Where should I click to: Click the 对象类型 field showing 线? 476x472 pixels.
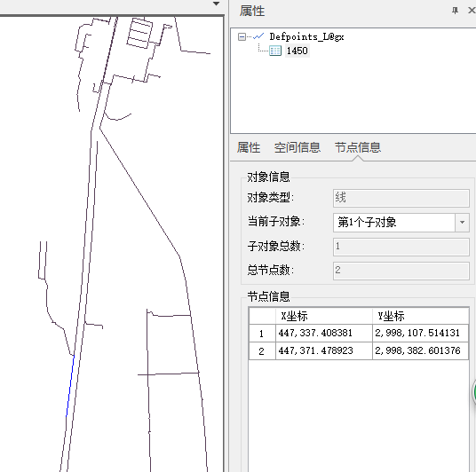pos(401,199)
